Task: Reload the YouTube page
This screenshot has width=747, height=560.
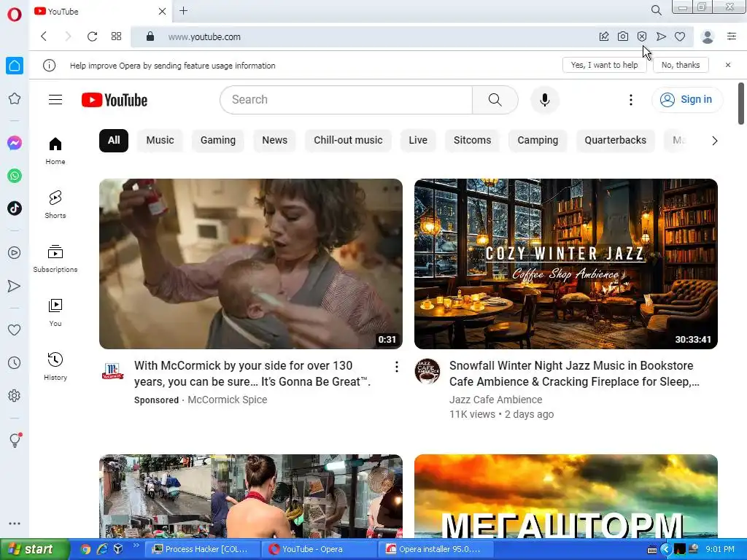Action: (93, 36)
